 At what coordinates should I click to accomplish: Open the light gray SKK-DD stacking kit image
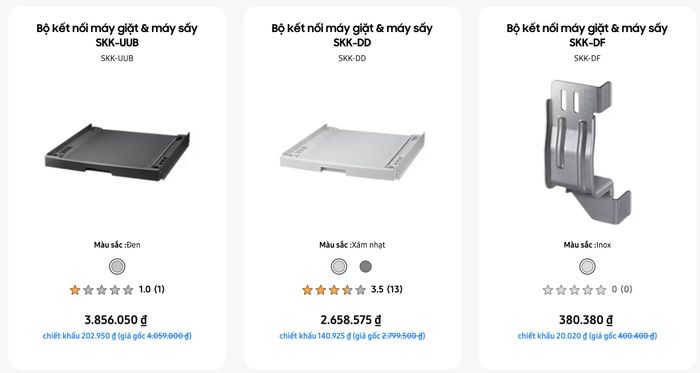[x=352, y=152]
